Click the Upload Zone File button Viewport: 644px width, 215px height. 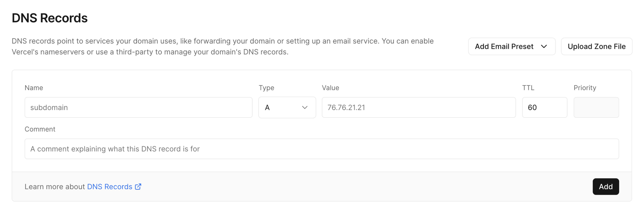(597, 46)
